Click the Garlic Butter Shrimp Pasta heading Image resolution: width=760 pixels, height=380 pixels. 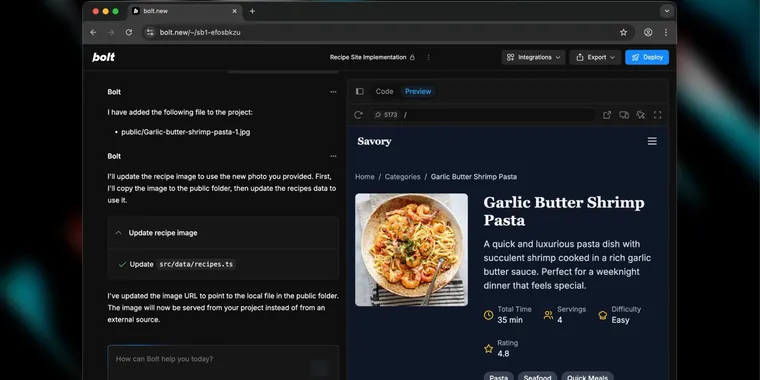click(564, 211)
